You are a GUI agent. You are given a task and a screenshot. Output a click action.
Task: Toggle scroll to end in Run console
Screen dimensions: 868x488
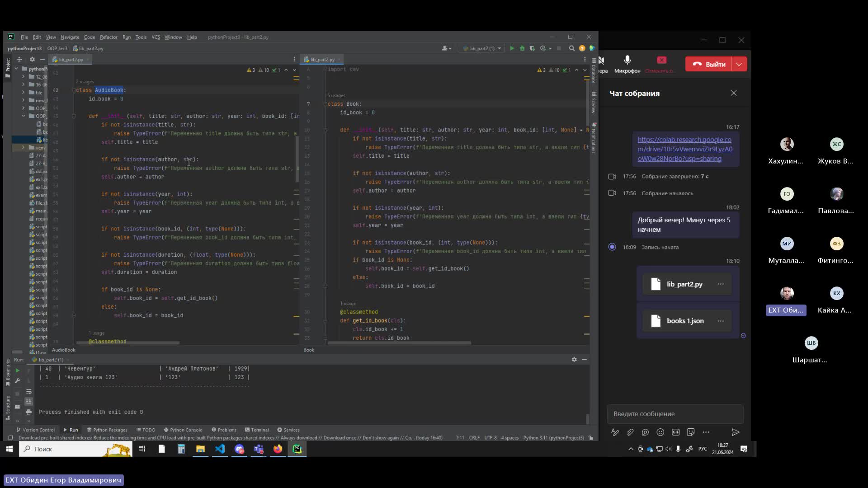(x=28, y=401)
